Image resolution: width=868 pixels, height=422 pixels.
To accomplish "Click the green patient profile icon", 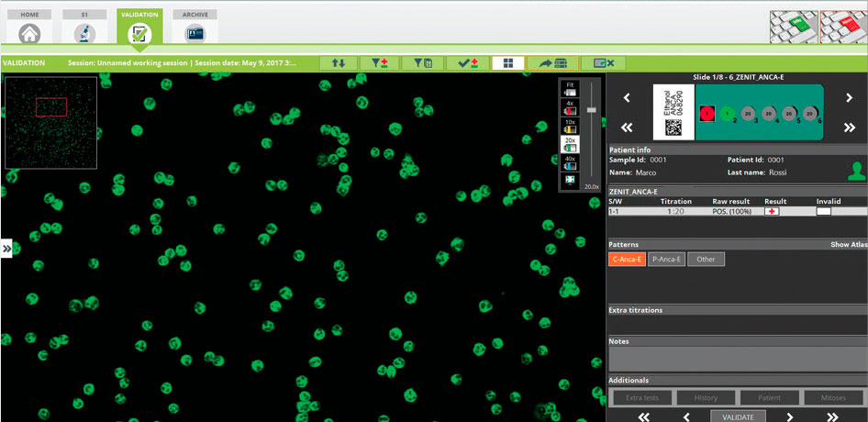I will click(856, 170).
